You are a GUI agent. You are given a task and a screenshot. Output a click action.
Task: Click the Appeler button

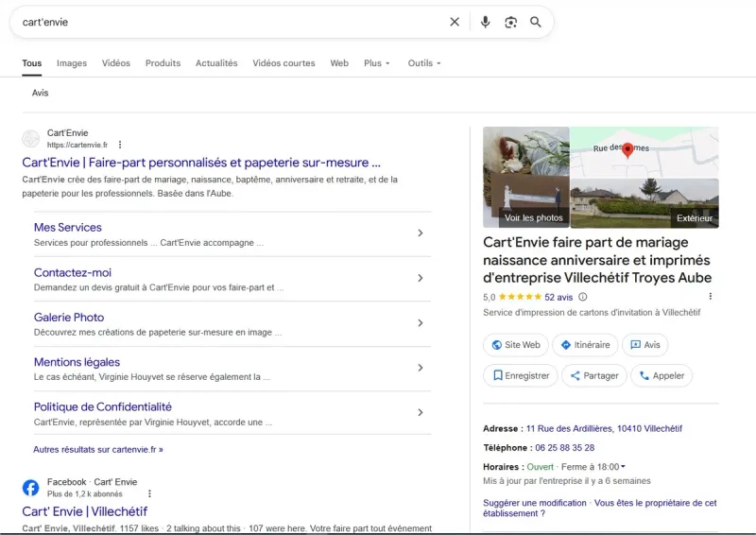point(661,376)
